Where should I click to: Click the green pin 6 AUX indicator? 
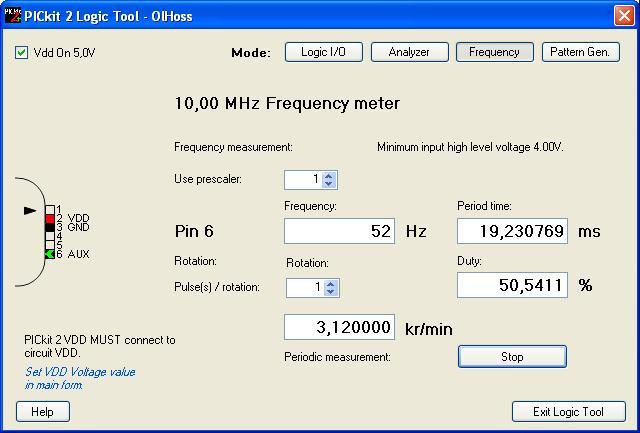pyautogui.click(x=50, y=254)
